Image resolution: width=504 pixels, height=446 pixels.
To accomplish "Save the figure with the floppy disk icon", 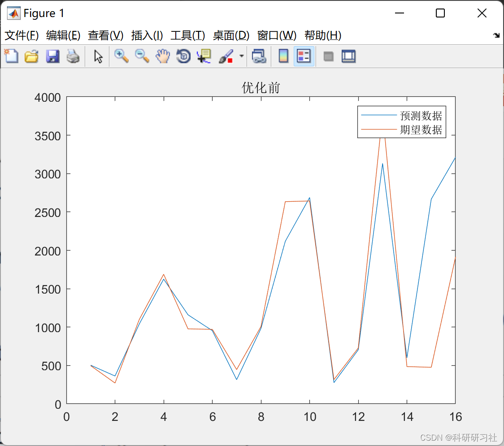I will [52, 56].
